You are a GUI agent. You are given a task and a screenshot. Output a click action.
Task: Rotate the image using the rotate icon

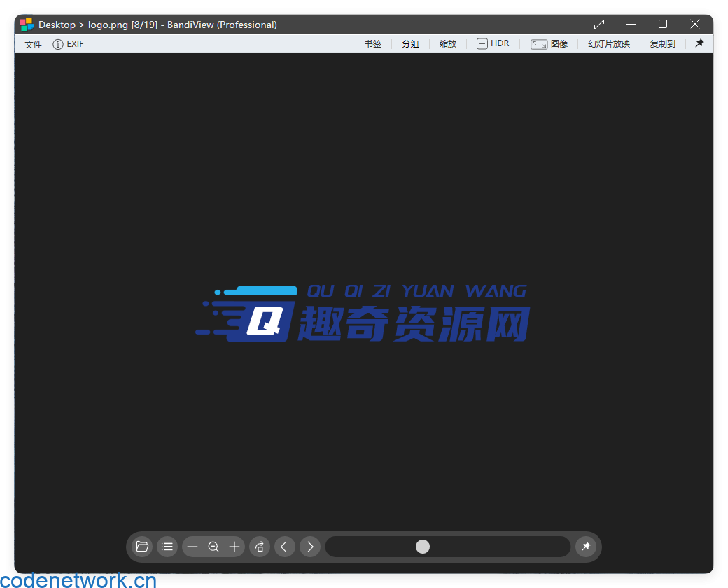[259, 547]
